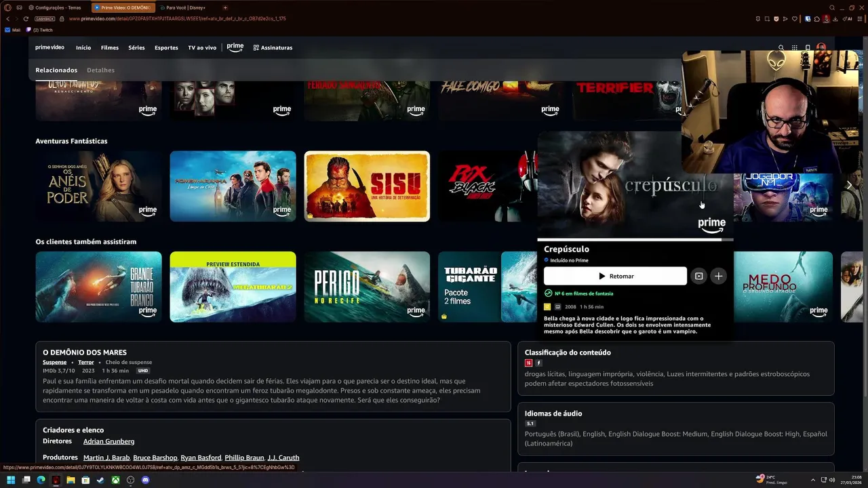Open Jogador Nº1 thumbnail

[x=783, y=197]
